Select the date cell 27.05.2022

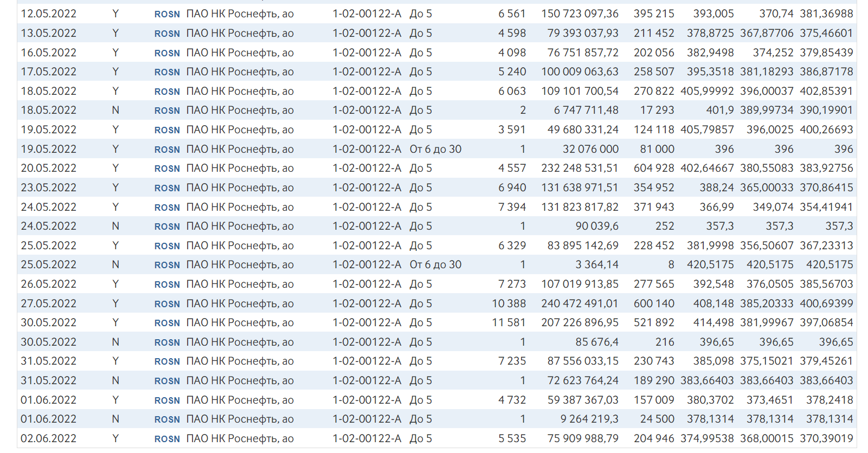coord(49,303)
